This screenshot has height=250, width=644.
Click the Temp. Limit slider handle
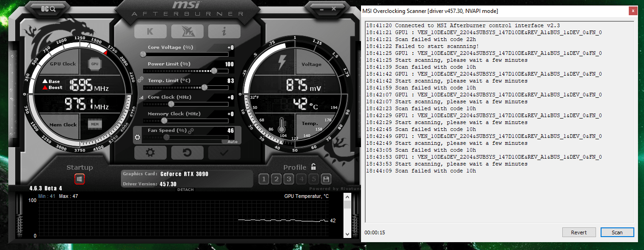(x=205, y=88)
